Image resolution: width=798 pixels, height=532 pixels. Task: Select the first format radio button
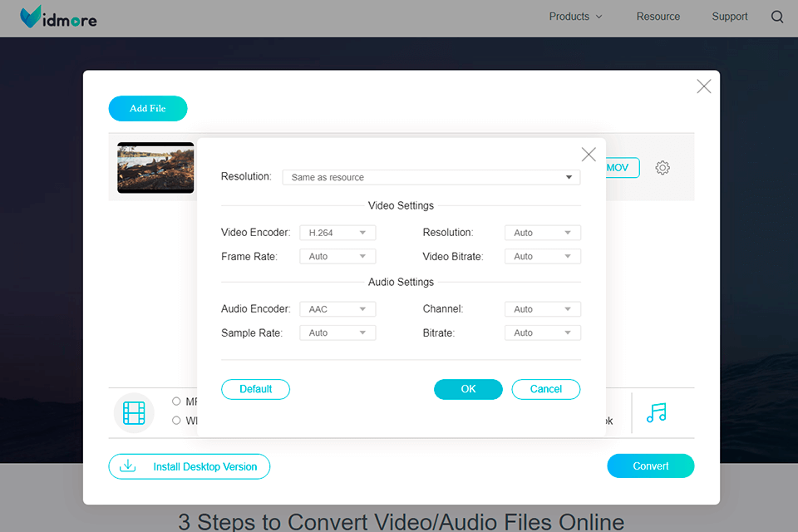tap(176, 401)
